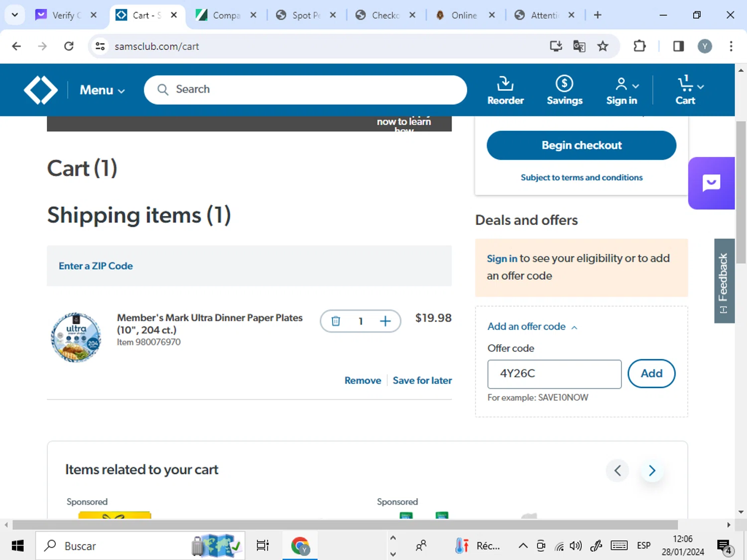Click Remove for paper plates item
This screenshot has height=560, width=747.
[x=363, y=380]
